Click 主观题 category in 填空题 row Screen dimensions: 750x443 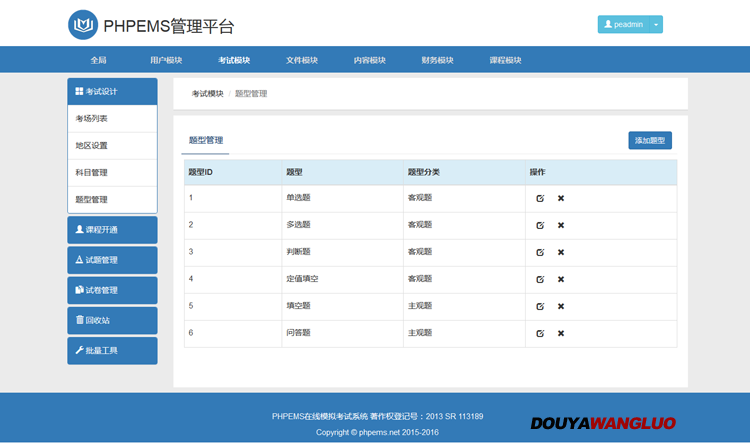click(x=420, y=306)
